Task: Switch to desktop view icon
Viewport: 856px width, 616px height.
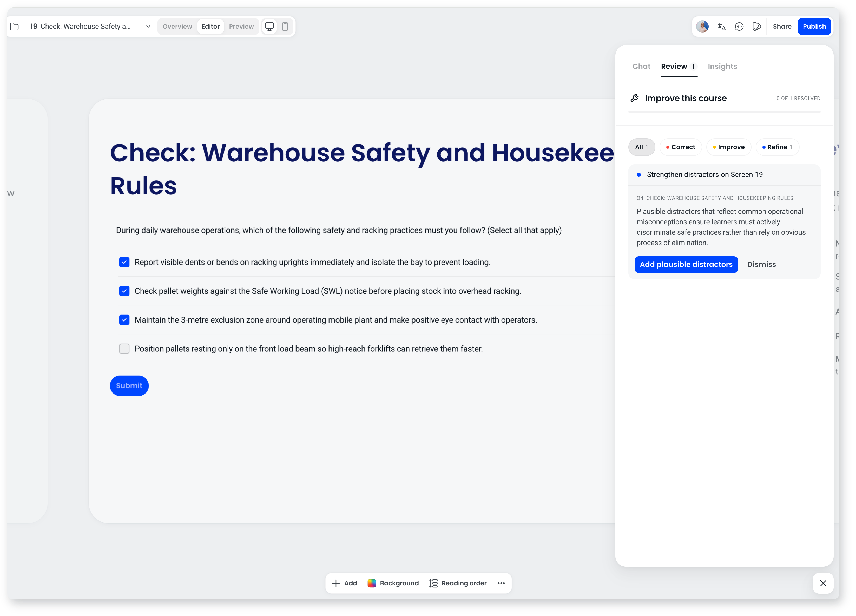Action: tap(269, 27)
